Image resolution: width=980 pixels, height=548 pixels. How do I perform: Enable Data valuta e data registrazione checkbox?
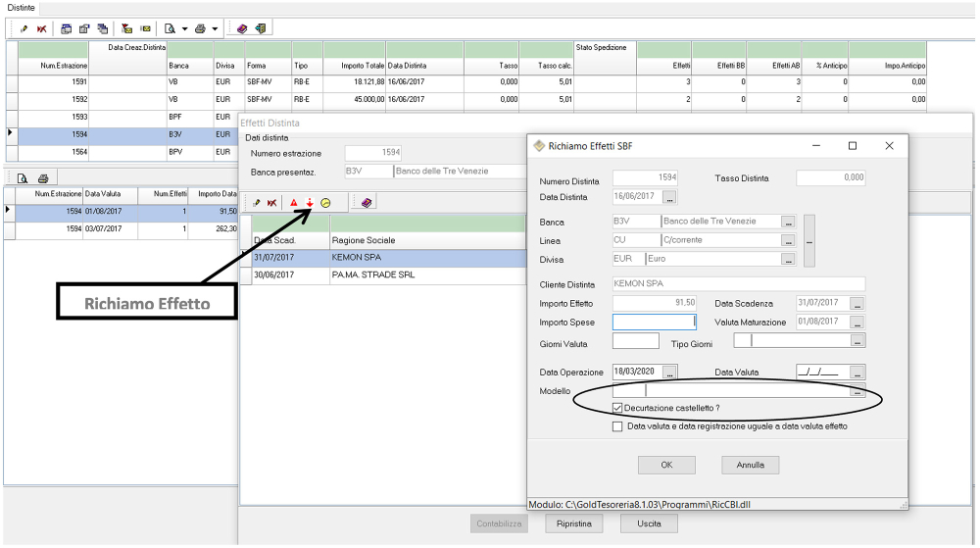[617, 426]
